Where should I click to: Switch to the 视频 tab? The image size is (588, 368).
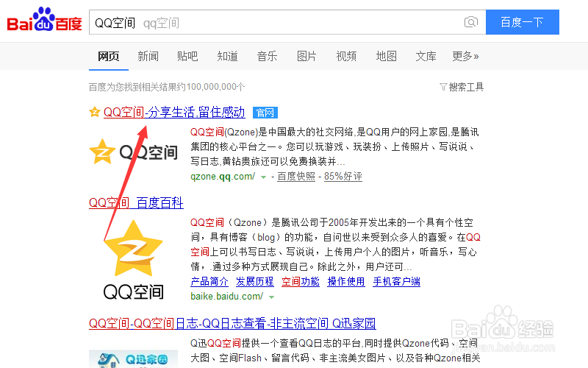[x=346, y=57]
